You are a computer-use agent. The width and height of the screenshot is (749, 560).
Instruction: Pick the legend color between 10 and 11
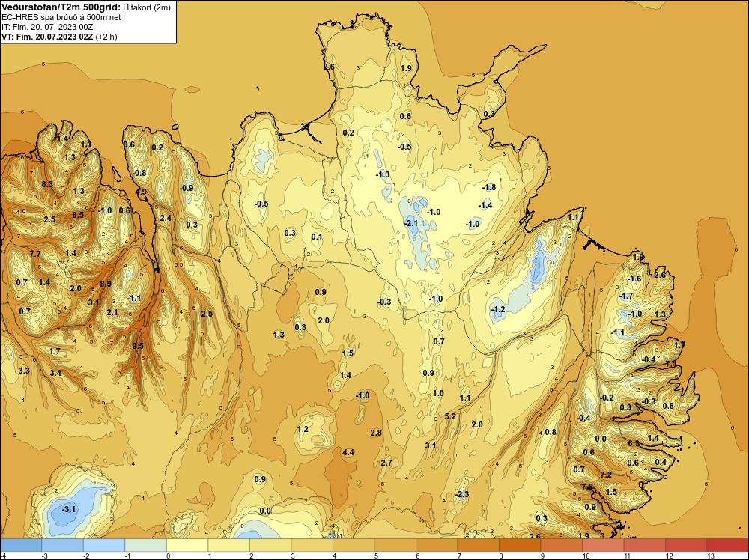tap(602, 545)
